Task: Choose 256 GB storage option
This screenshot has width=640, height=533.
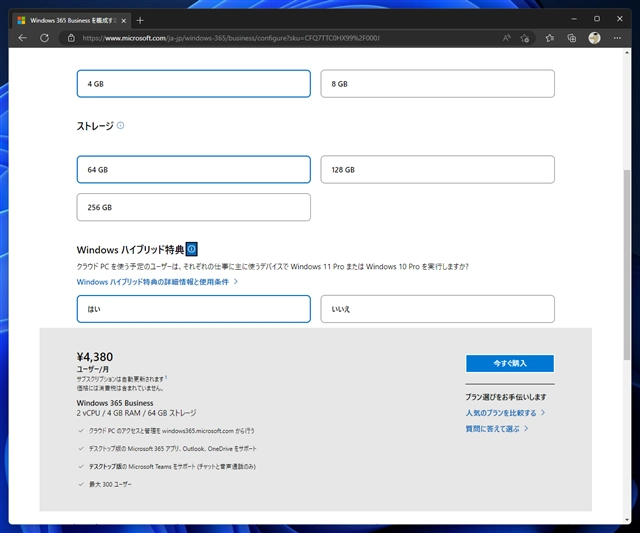Action: (193, 207)
